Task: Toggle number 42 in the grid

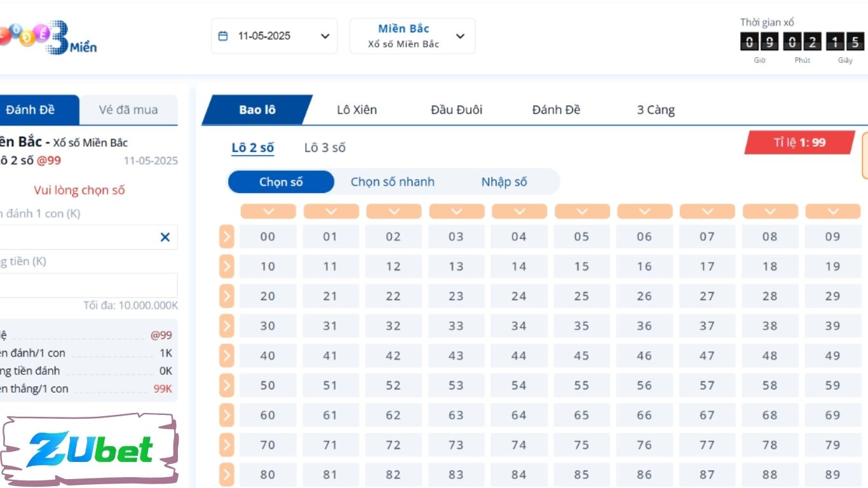Action: pos(393,356)
